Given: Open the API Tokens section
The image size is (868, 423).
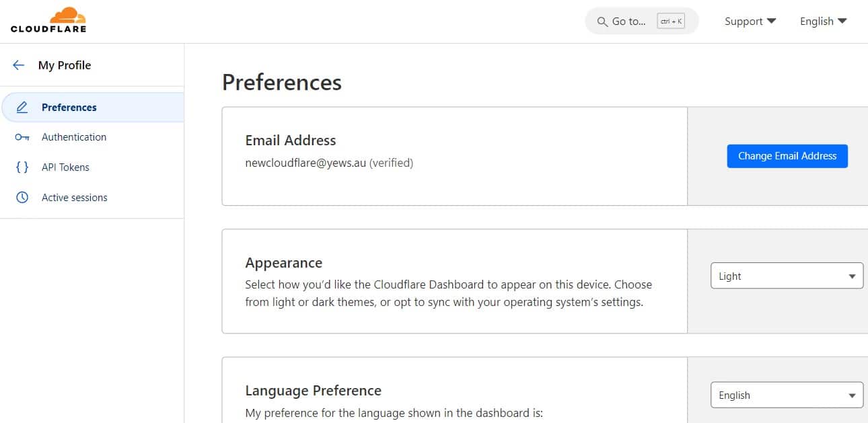Looking at the screenshot, I should [65, 167].
